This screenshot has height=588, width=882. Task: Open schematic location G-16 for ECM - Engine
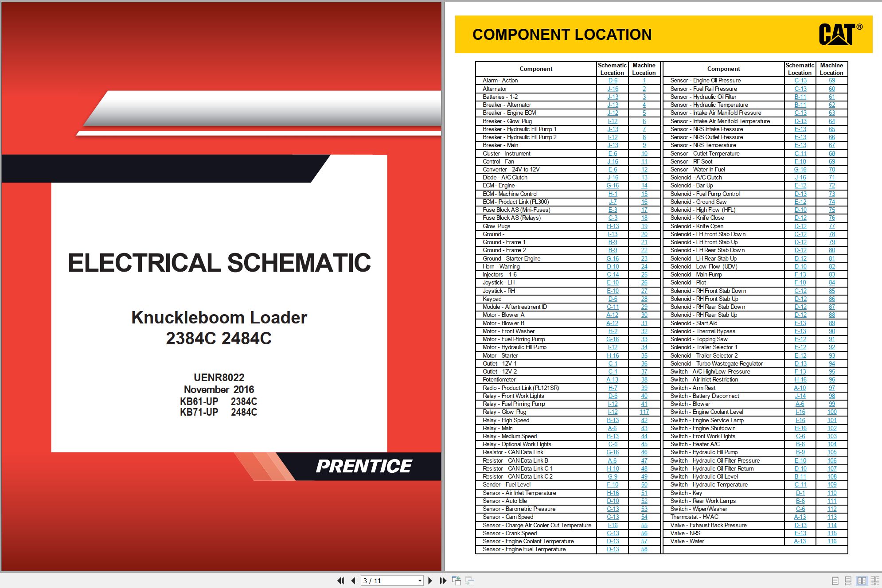tap(613, 186)
